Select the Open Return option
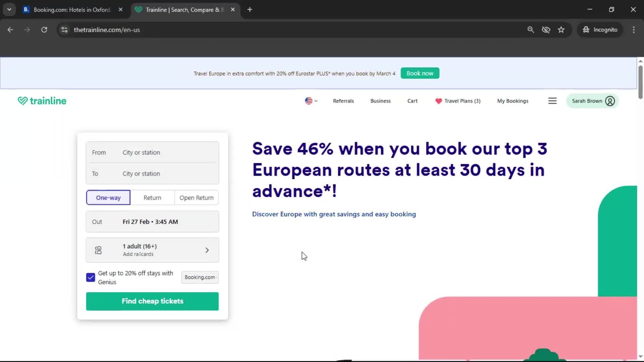This screenshot has width=644, height=362. click(196, 197)
